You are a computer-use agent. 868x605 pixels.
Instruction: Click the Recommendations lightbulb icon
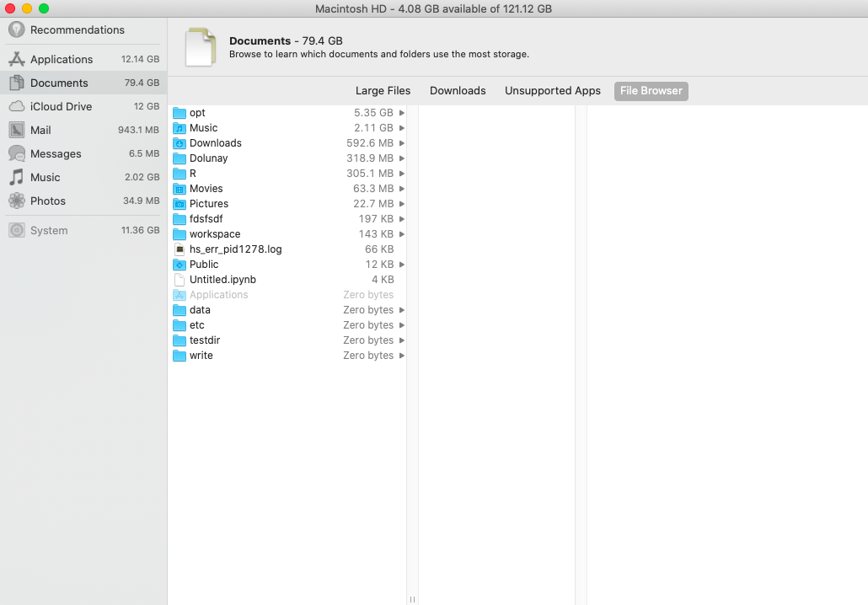pyautogui.click(x=17, y=29)
